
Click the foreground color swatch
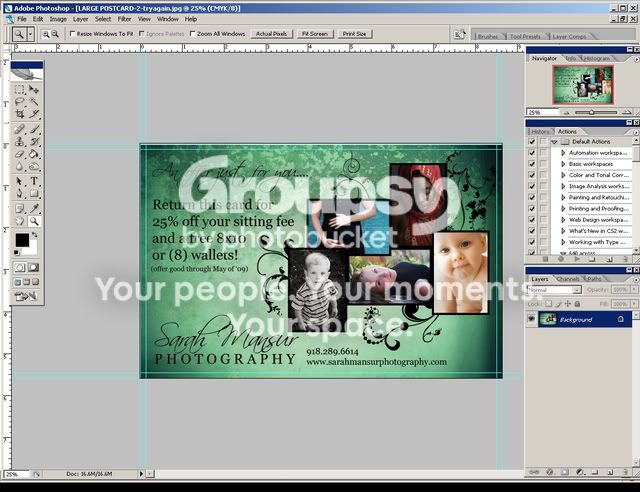tap(22, 240)
